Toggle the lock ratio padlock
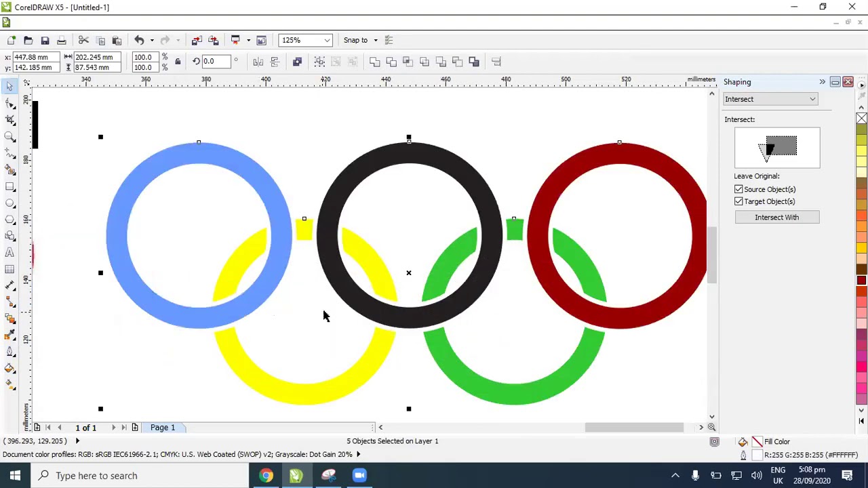The height and width of the screenshot is (488, 868). click(x=178, y=62)
